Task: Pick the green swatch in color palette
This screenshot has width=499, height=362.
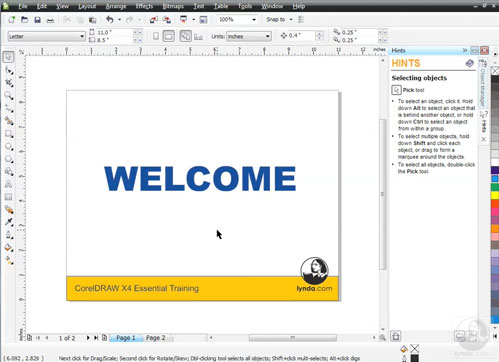Action: pyautogui.click(x=495, y=187)
